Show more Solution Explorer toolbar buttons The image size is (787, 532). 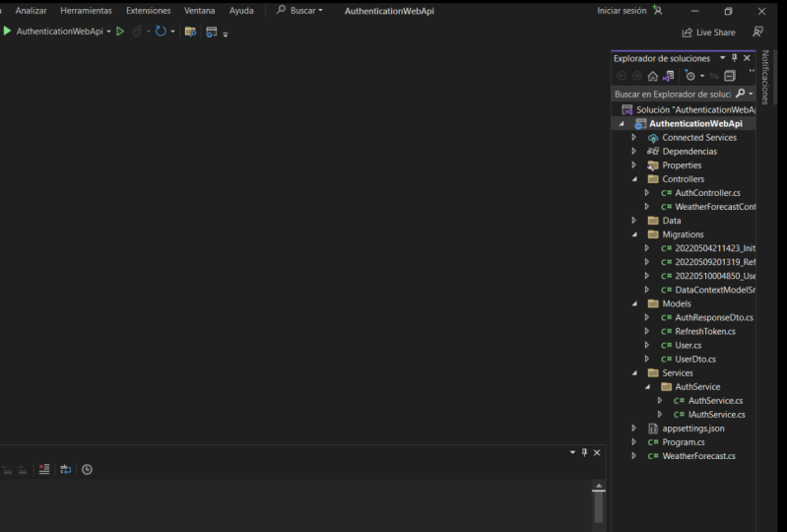click(x=752, y=71)
